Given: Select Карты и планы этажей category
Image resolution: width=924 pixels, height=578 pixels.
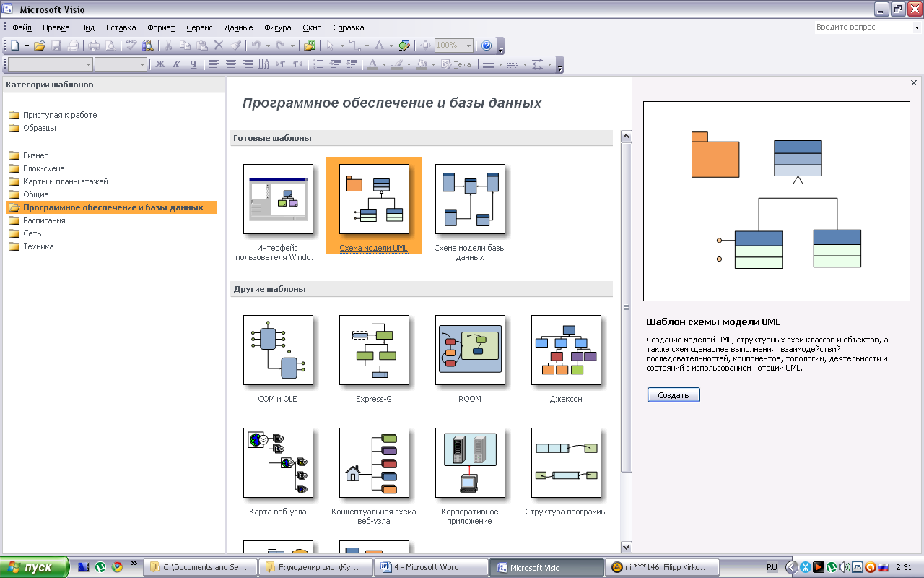Looking at the screenshot, I should coord(58,181).
